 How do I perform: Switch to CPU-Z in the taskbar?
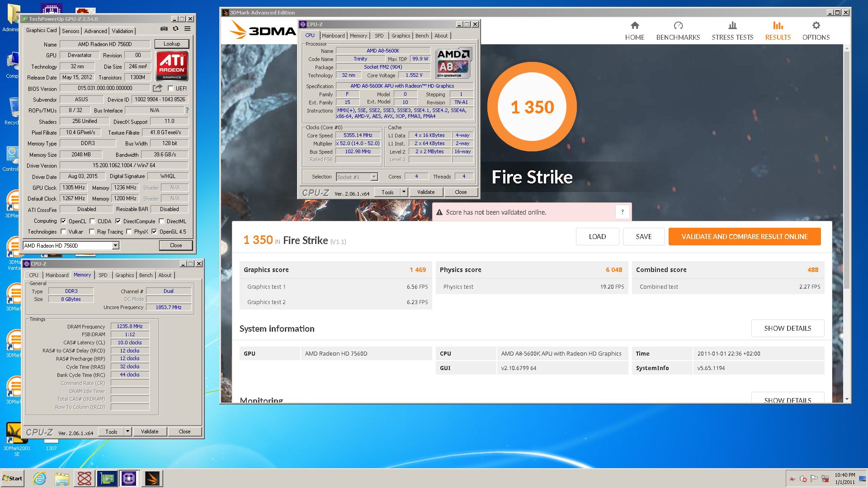pyautogui.click(x=129, y=479)
